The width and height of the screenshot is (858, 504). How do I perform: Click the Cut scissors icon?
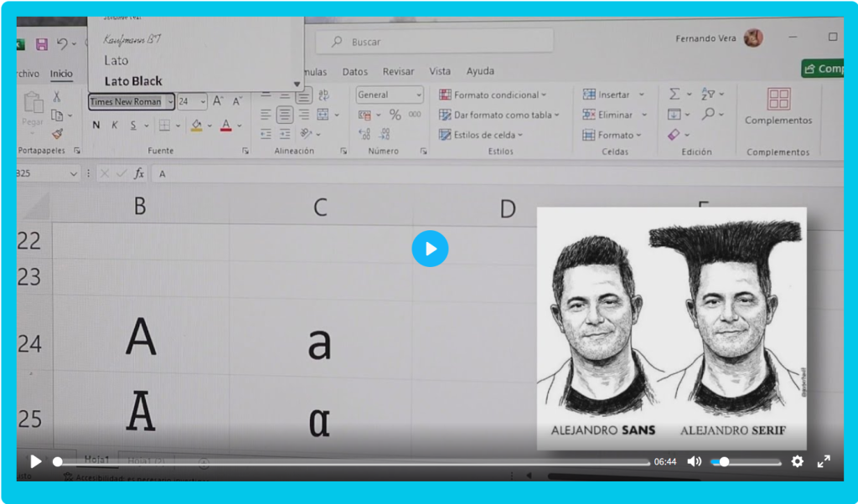click(57, 97)
